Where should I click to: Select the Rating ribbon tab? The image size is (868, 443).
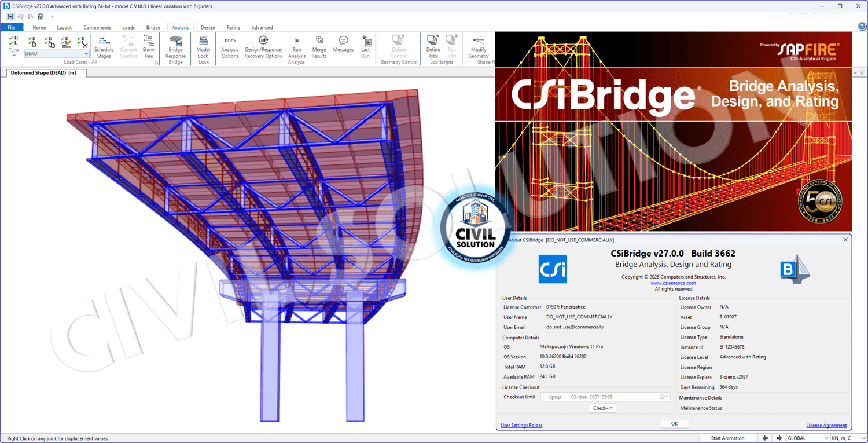[233, 27]
